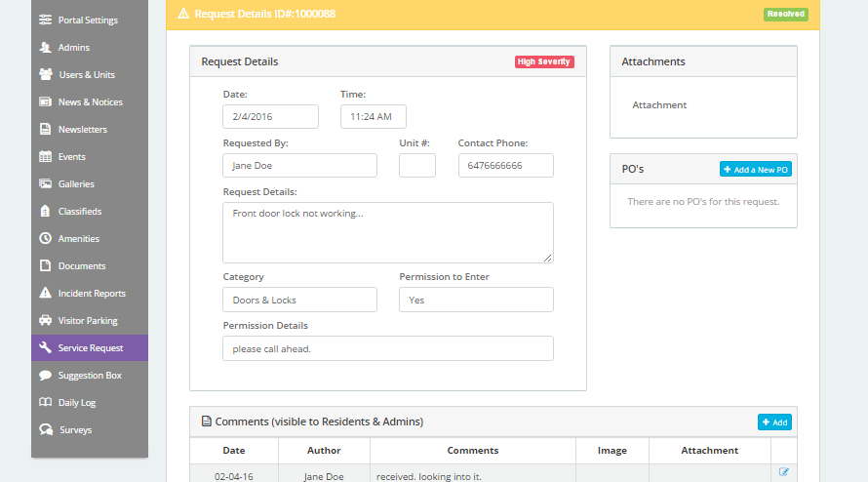Click the Admins person icon in sidebar
The height and width of the screenshot is (482, 868).
[x=45, y=48]
